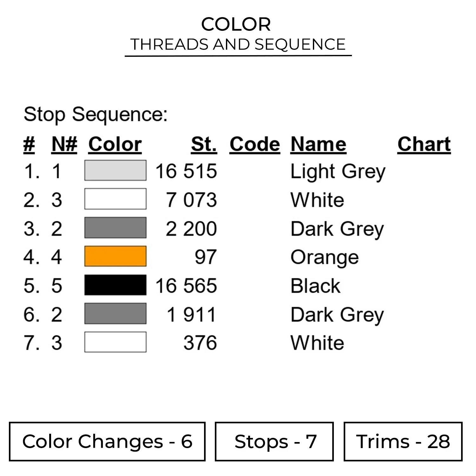The image size is (476, 476).
Task: Click the Name column header
Action: 318,145
